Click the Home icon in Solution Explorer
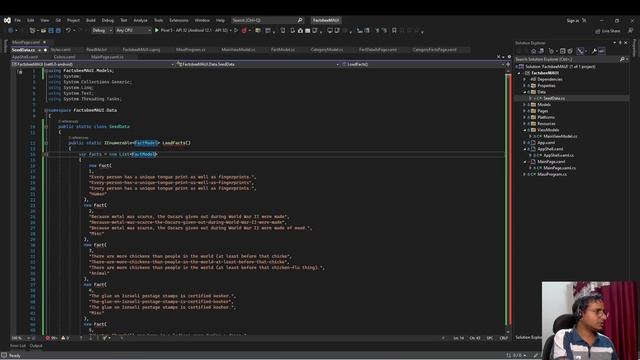This screenshot has height=360, width=640. (x=533, y=51)
